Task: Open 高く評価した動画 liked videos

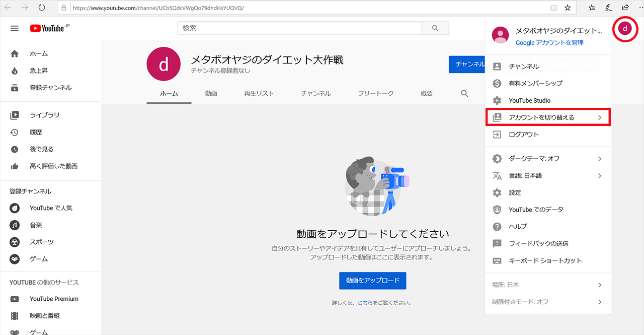Action: click(50, 166)
